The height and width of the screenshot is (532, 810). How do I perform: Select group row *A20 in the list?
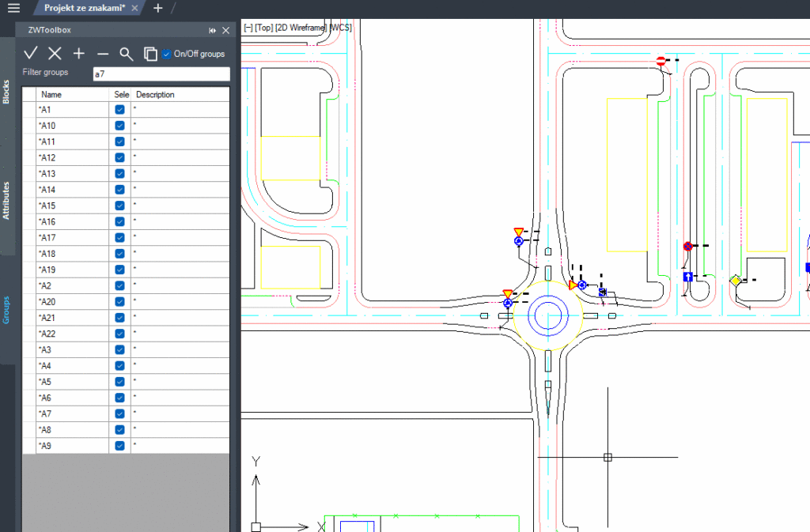[126, 301]
